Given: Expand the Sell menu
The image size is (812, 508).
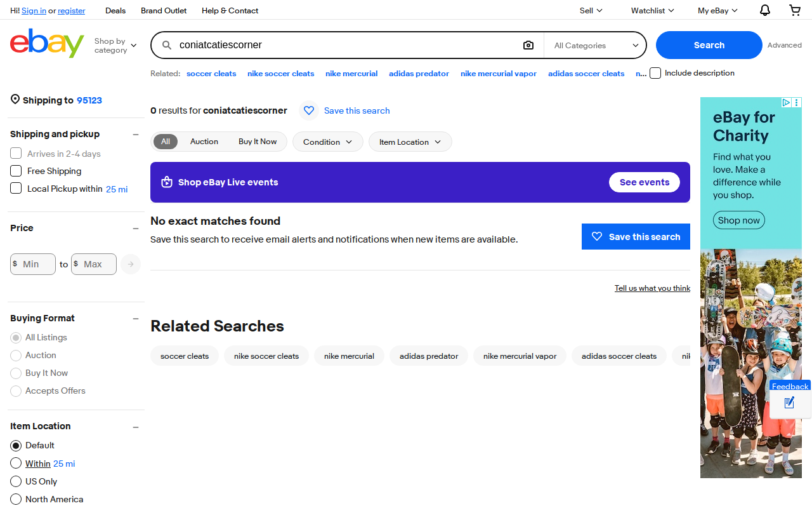Looking at the screenshot, I should [591, 10].
